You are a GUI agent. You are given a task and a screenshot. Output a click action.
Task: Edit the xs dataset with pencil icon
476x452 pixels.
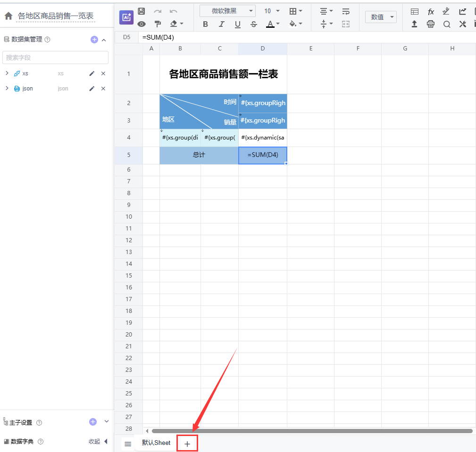pyautogui.click(x=92, y=74)
